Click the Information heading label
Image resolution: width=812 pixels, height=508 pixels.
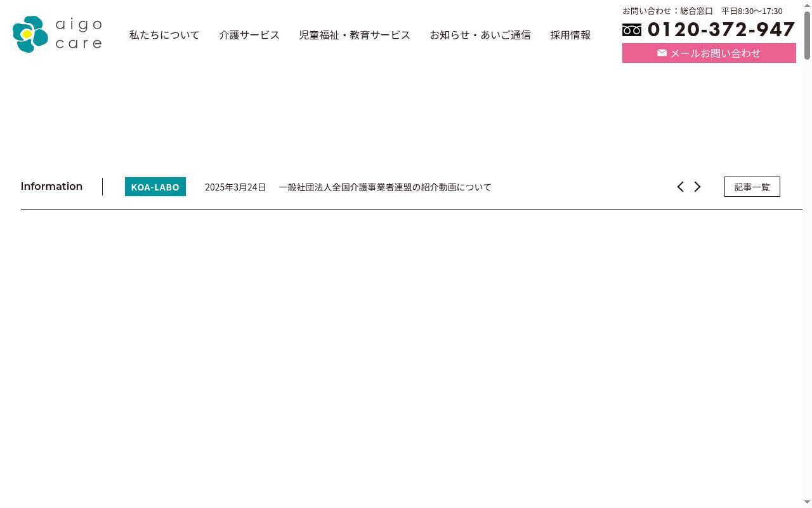tap(51, 187)
